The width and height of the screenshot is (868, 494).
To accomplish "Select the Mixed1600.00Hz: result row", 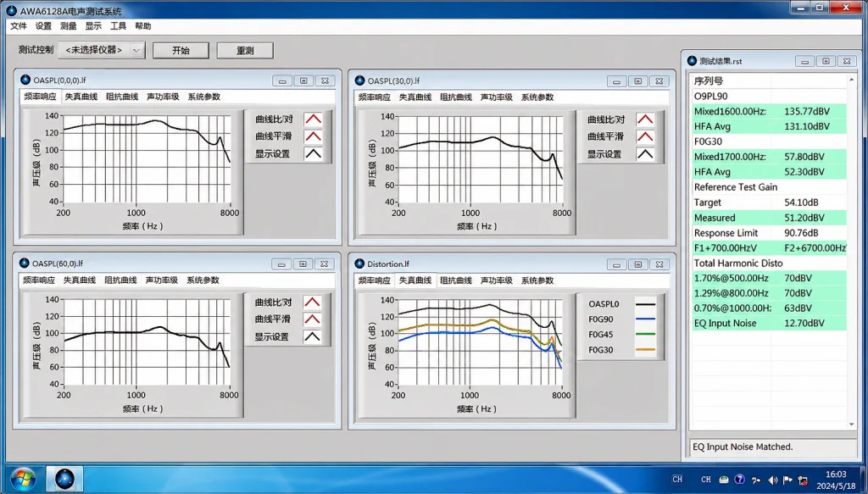I will (770, 111).
